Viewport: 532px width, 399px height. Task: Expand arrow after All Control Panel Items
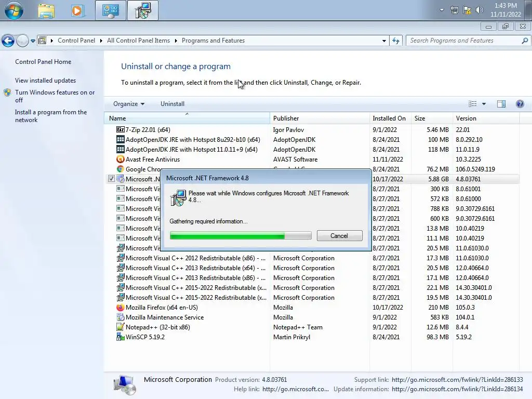point(176,41)
